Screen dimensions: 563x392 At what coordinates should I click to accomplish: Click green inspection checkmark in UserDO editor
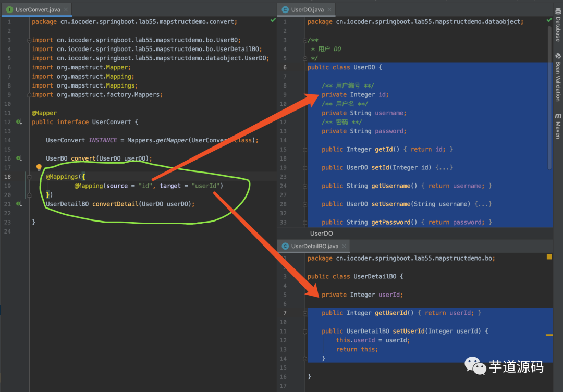point(549,20)
